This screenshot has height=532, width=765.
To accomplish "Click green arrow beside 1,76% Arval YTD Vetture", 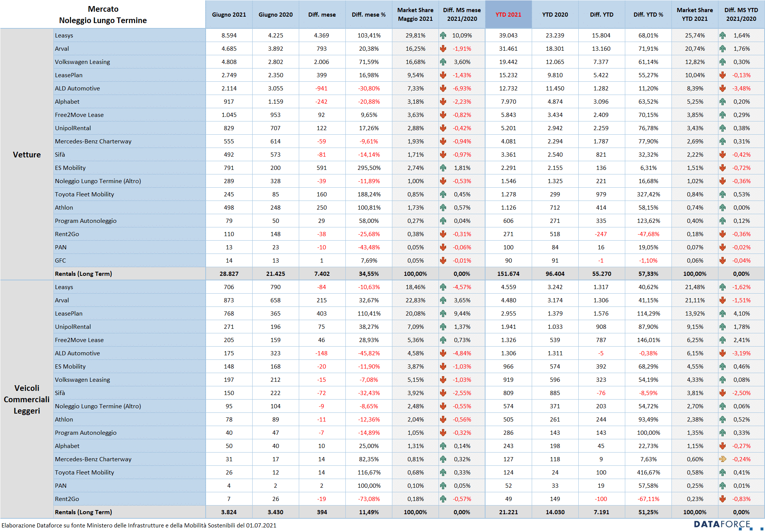I will tap(723, 49).
